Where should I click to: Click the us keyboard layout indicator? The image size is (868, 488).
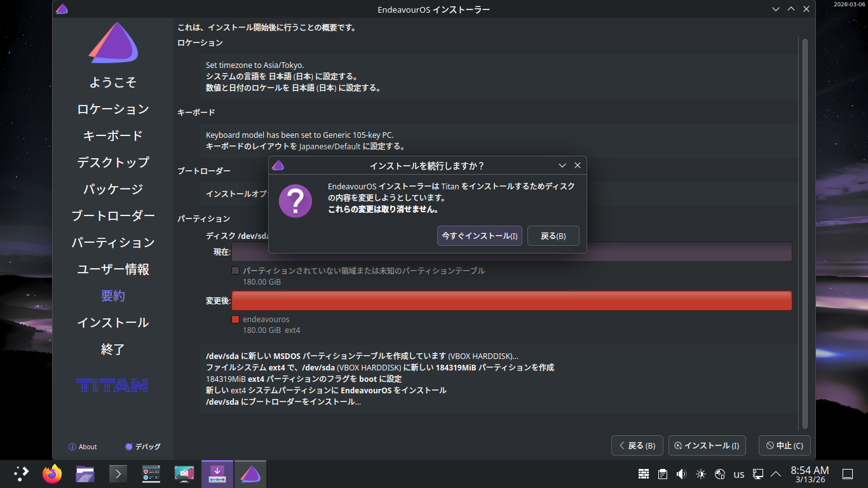[x=739, y=474]
